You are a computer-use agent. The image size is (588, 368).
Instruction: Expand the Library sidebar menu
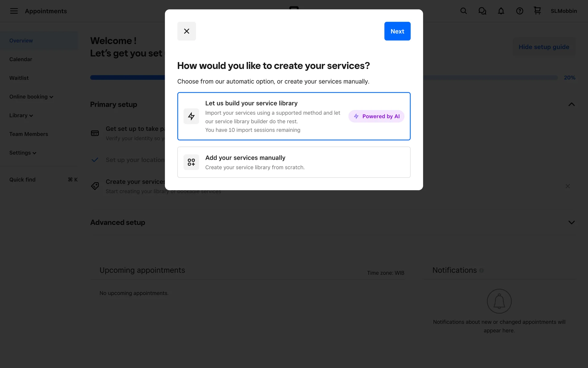point(21,115)
